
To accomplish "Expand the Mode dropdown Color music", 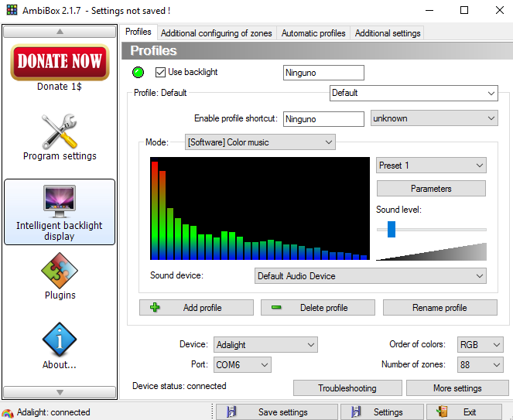I will [x=260, y=142].
